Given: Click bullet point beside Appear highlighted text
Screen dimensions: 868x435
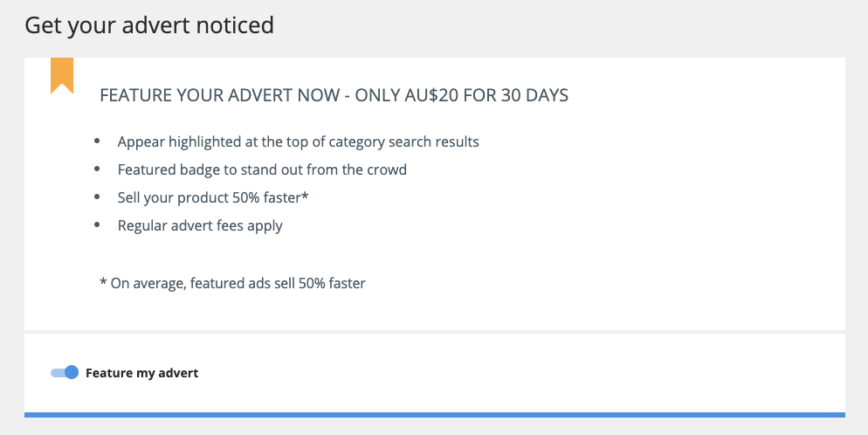Looking at the screenshot, I should [x=97, y=142].
